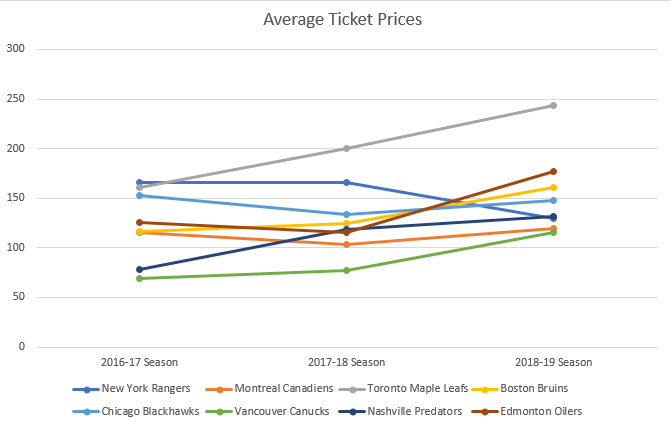The image size is (671, 428).
Task: Select Nashville Predators' 2016-17 data point
Action: [x=138, y=269]
